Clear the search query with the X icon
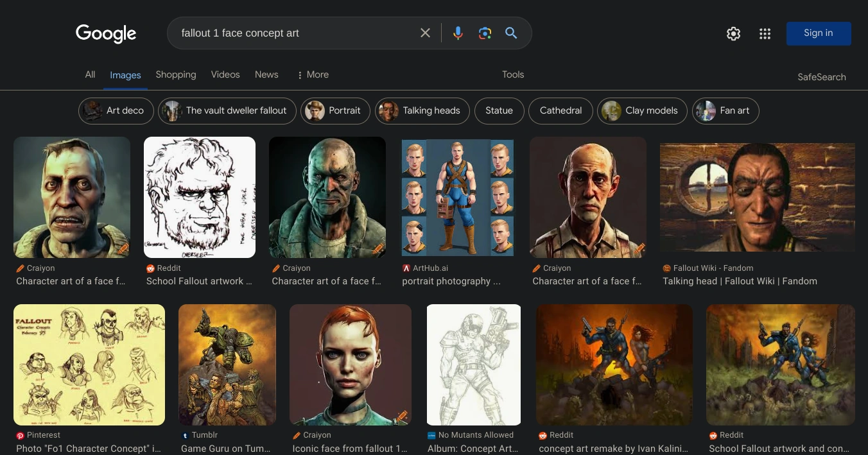 (425, 33)
